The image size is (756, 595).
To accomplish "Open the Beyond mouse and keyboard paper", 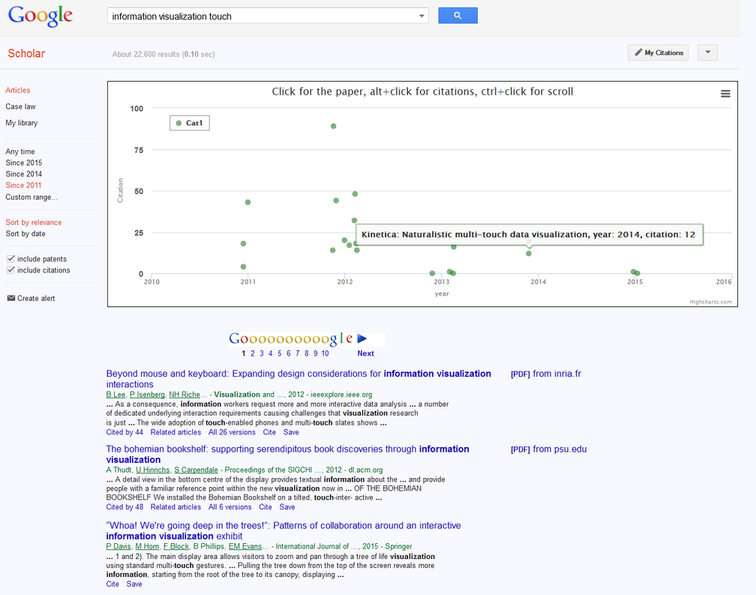I will click(298, 379).
